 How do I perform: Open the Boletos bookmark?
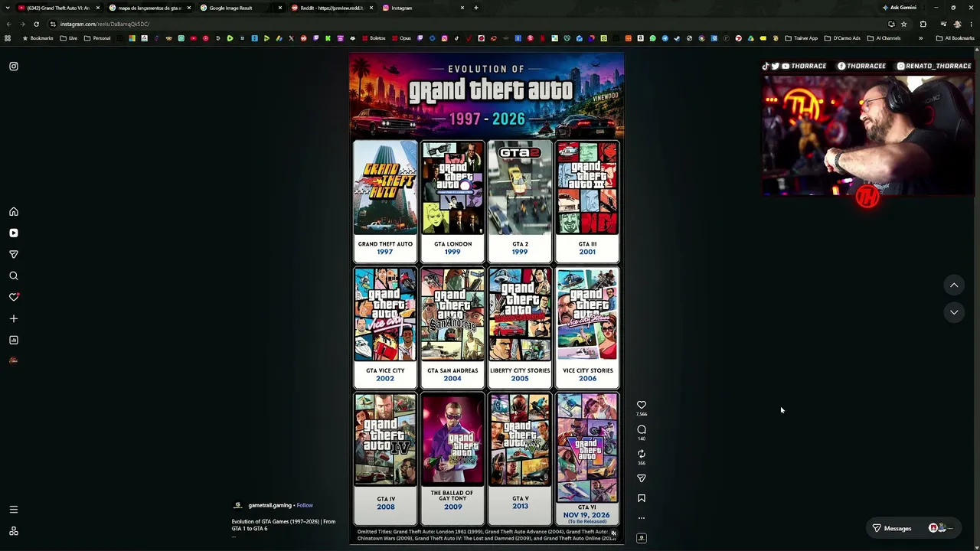tap(374, 38)
